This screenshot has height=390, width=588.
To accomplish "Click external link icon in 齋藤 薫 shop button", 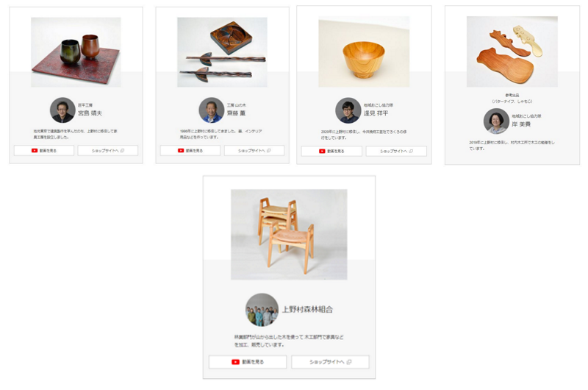I will tap(268, 151).
